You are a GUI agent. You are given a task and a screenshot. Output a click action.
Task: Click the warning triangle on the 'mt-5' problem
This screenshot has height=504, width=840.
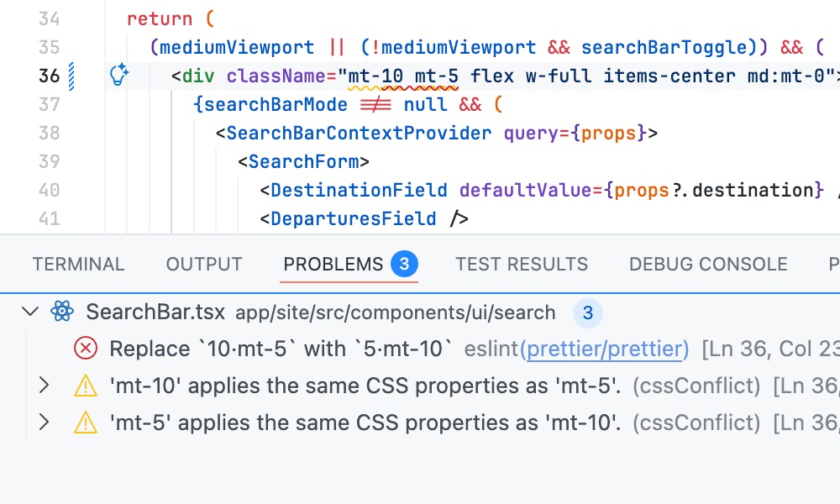coord(85,423)
